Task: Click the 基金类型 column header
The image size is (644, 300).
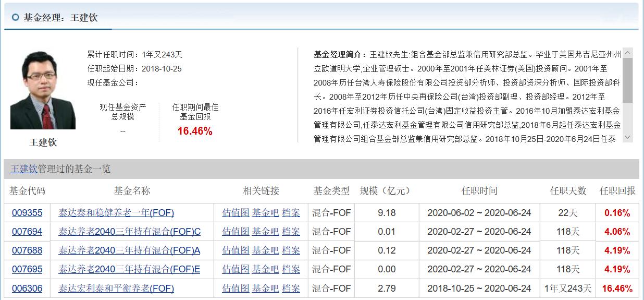Action: click(331, 191)
